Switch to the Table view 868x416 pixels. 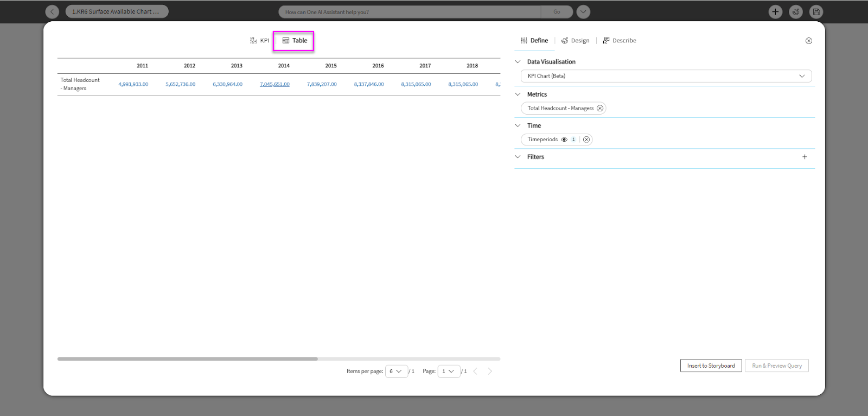pos(295,41)
